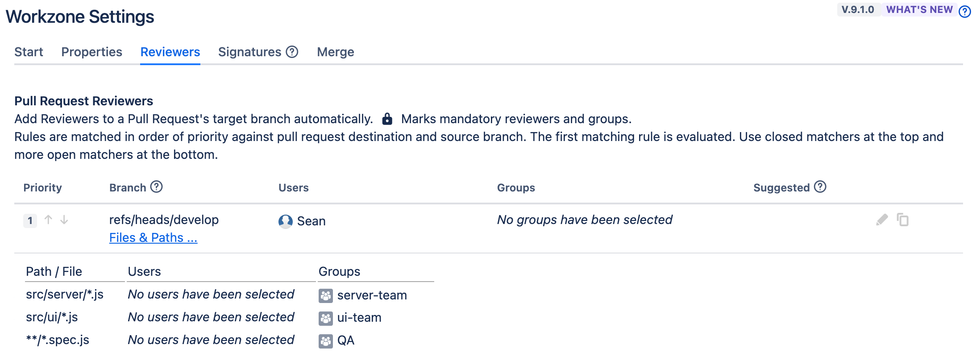This screenshot has width=980, height=357.
Task: Click 'No users' text in src/server/*.js row
Action: pyautogui.click(x=211, y=295)
